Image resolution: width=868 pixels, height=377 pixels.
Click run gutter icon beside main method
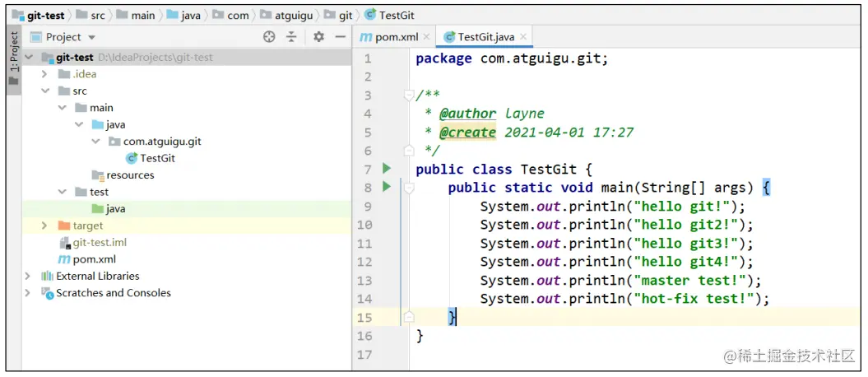tap(387, 187)
